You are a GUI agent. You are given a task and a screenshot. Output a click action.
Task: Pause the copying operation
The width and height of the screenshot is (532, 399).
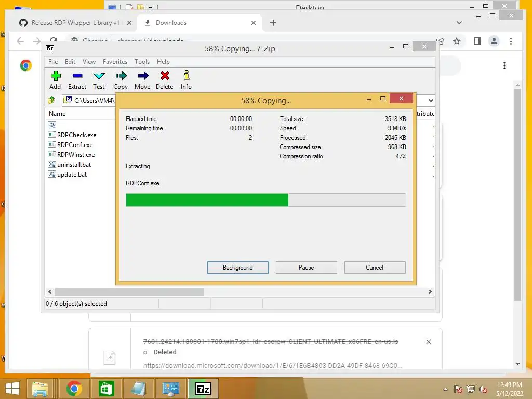pos(307,268)
